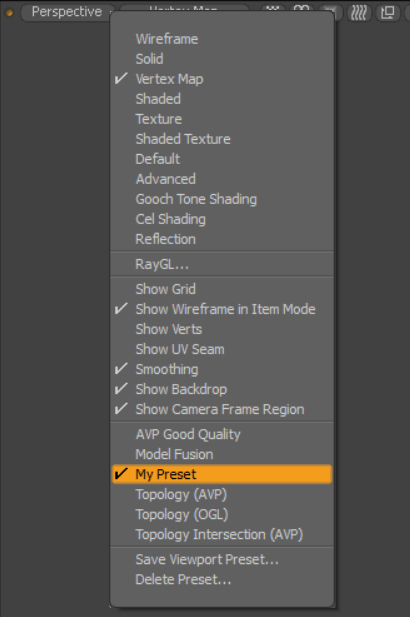
Task: Select the highlighted My Preset entry
Action: tap(222, 474)
